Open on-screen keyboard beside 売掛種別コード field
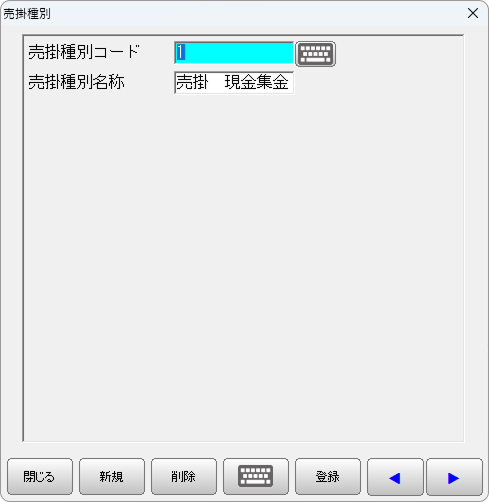Screen dimensions: 489x502 [315, 54]
